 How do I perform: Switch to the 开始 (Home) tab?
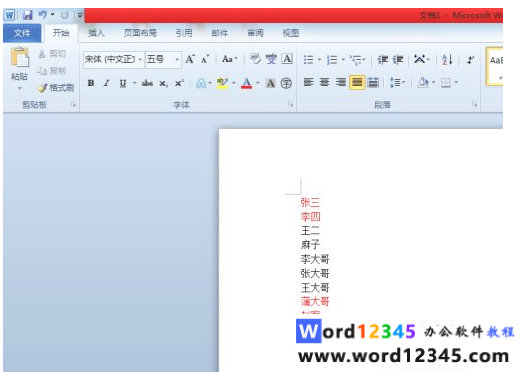(61, 33)
